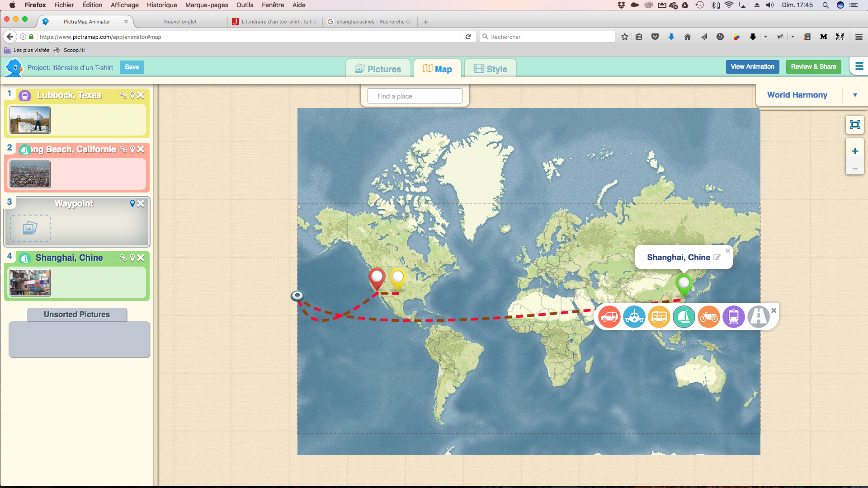Open the Scoop.it! bookmark

pyautogui.click(x=69, y=50)
